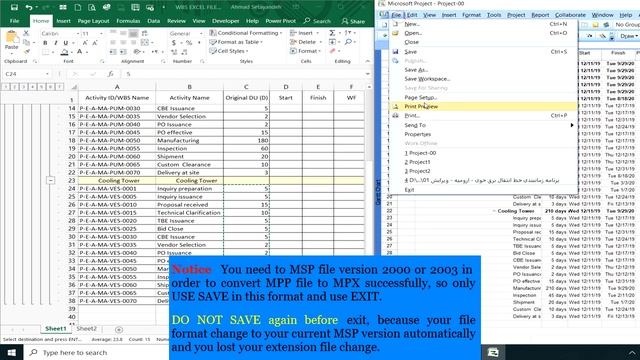
Task: Open the Cell Styles dropdown
Action: (229, 51)
